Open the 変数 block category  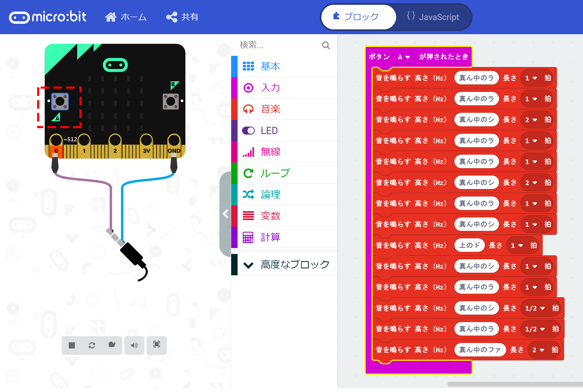[x=270, y=216]
